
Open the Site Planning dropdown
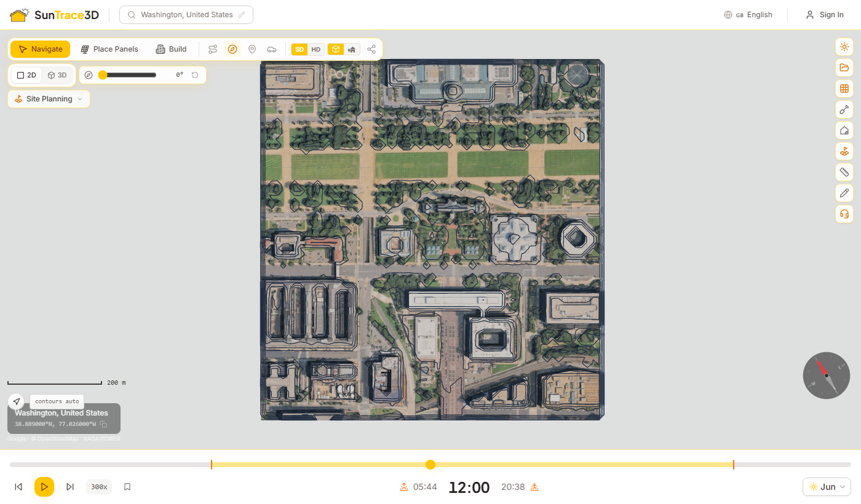49,99
